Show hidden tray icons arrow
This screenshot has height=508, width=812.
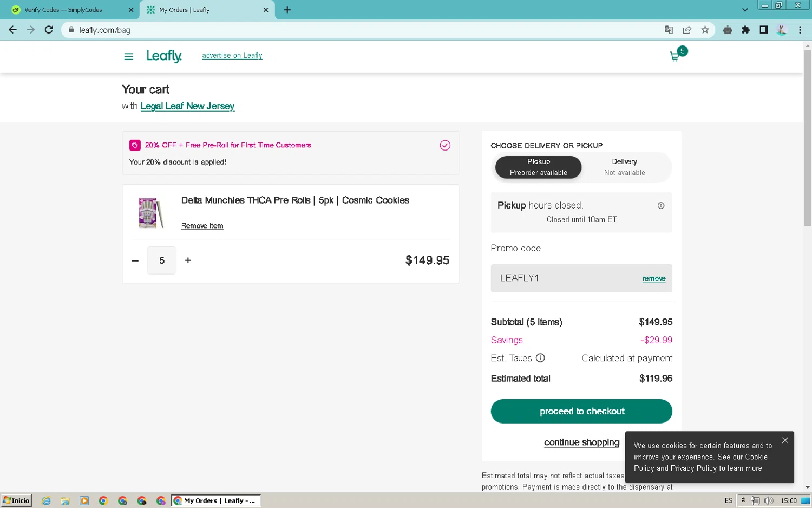click(x=743, y=500)
